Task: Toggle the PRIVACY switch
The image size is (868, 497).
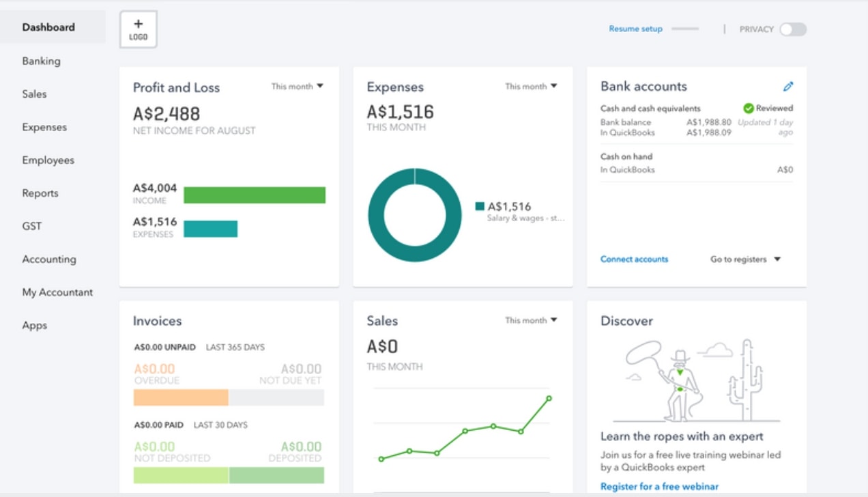Action: (793, 29)
